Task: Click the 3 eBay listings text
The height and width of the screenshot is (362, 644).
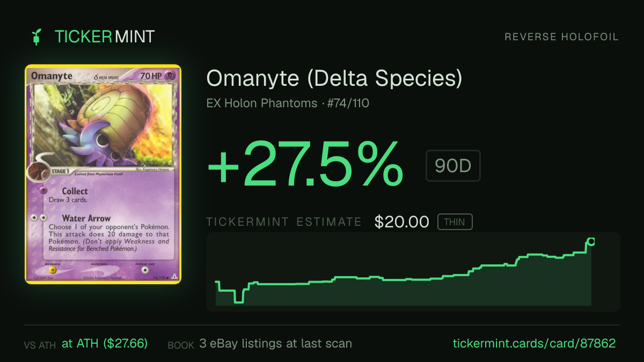Action: point(275,343)
